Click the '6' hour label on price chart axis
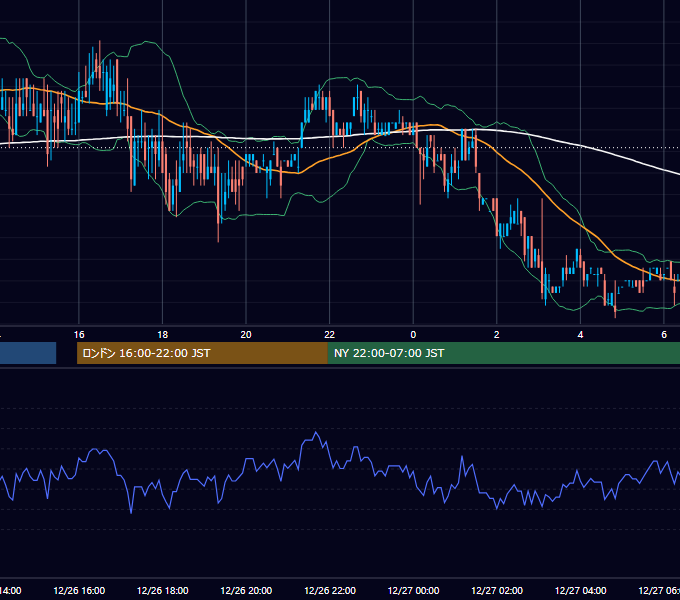This screenshot has height=600, width=680. click(664, 334)
